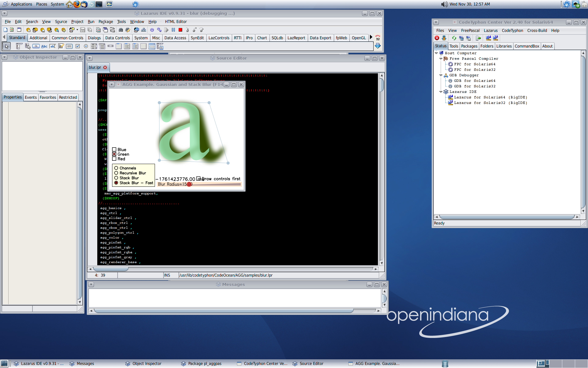Select the TCheckBox component icon
588x368 pixels.
click(77, 46)
